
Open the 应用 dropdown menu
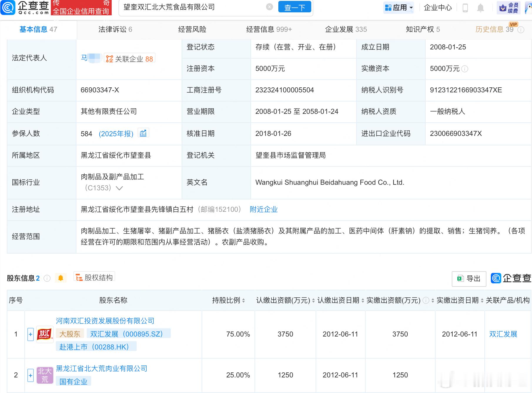tap(399, 7)
